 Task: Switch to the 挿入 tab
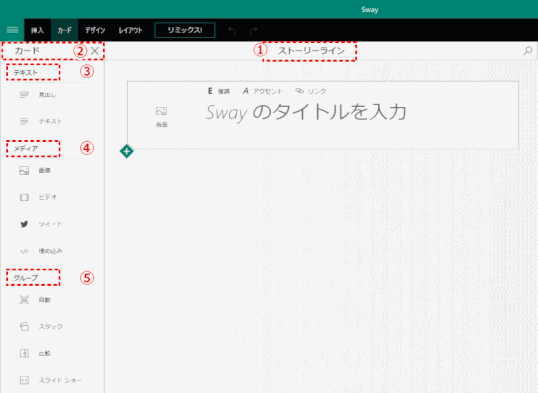pyautogui.click(x=37, y=30)
